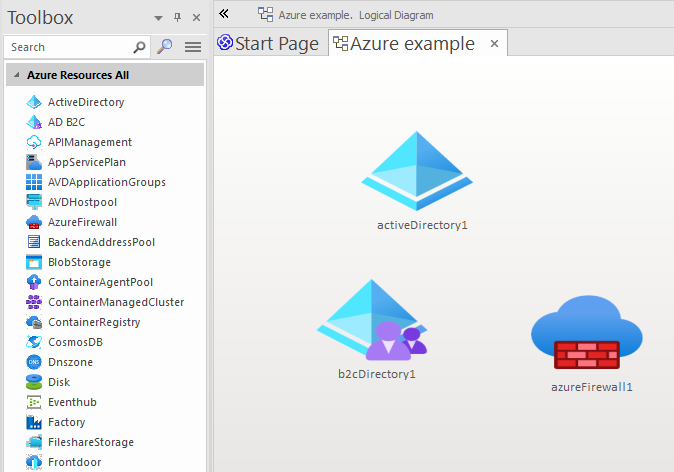Viewport: 674px width, 472px height.
Task: Click the Eventhub label text
Action: (72, 402)
